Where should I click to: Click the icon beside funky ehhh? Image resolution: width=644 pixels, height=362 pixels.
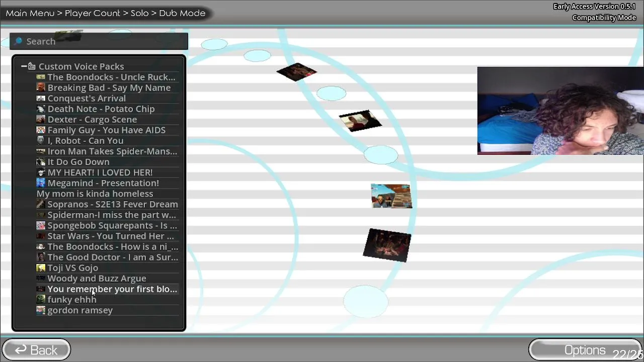tap(41, 299)
